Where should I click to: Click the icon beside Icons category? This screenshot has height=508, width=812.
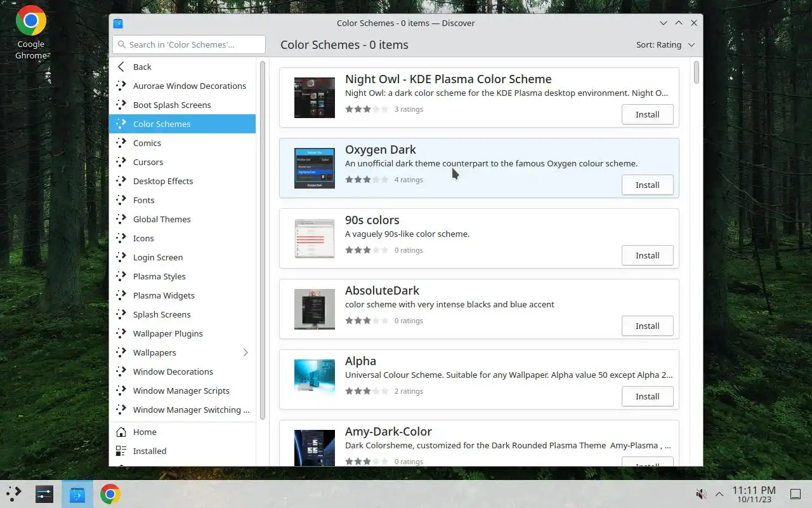click(x=121, y=238)
